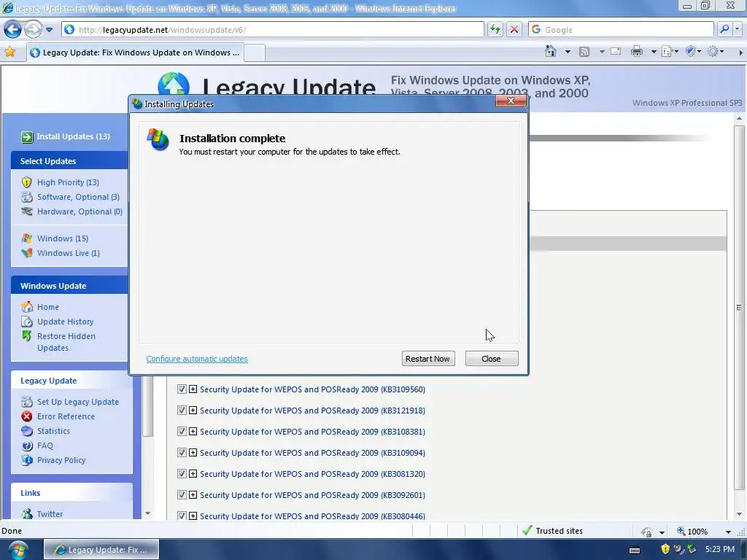Open Update History clock icon
Screen dimensions: 747x560
[x=27, y=322]
